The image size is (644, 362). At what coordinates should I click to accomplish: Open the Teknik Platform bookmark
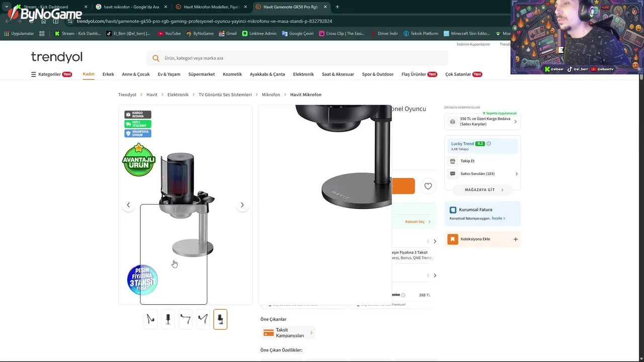(421, 34)
